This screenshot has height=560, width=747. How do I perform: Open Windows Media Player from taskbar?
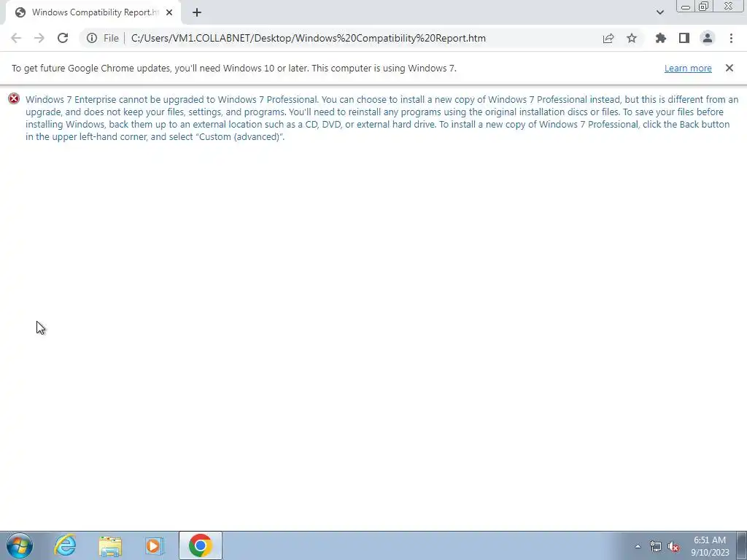(x=155, y=545)
